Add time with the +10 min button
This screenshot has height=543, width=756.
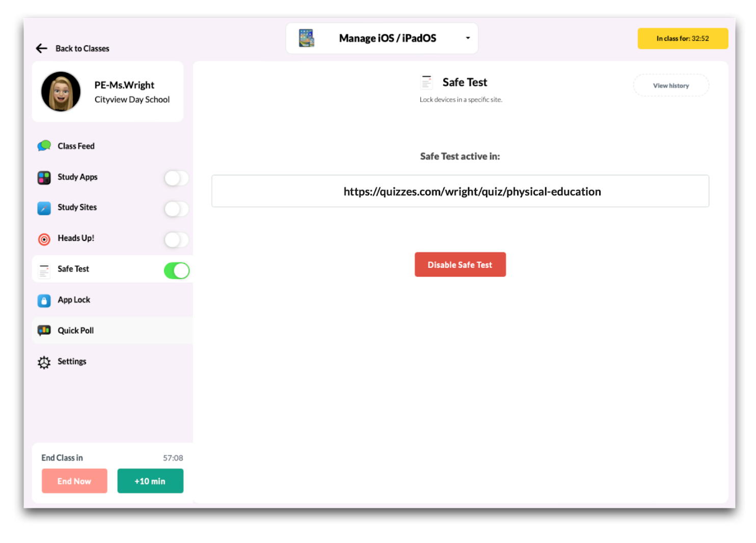click(x=150, y=481)
